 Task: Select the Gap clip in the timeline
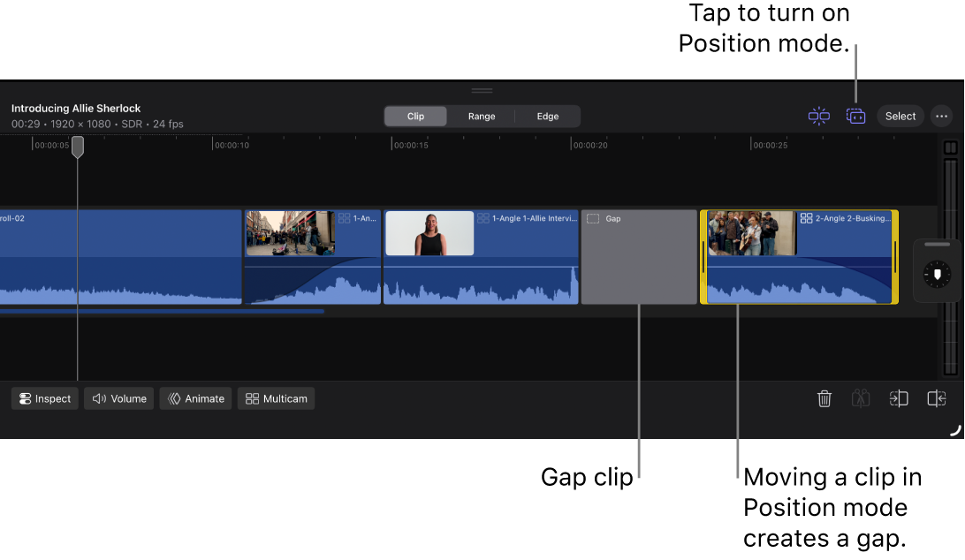click(x=638, y=256)
